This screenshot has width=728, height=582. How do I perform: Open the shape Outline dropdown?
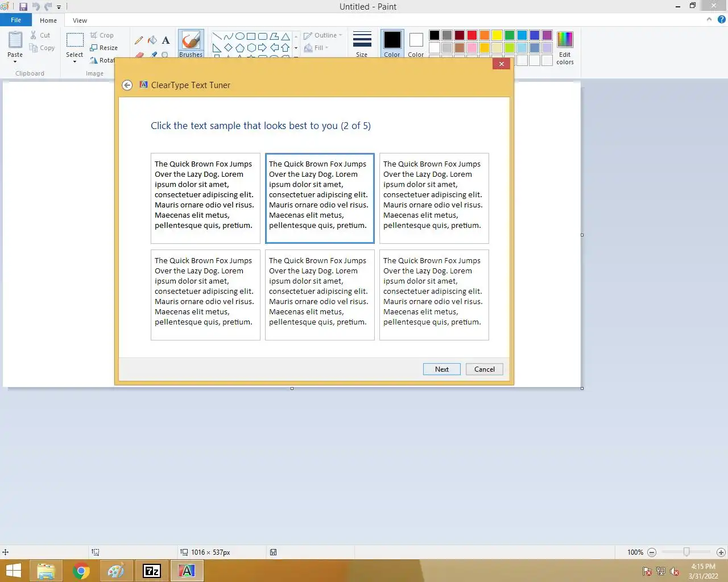point(323,35)
